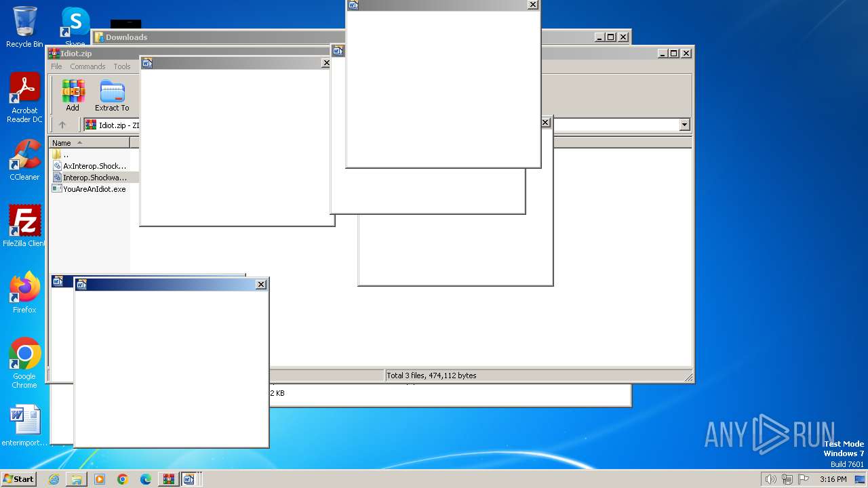Close the blue-titled active popup window
868x488 pixels.
coord(261,285)
